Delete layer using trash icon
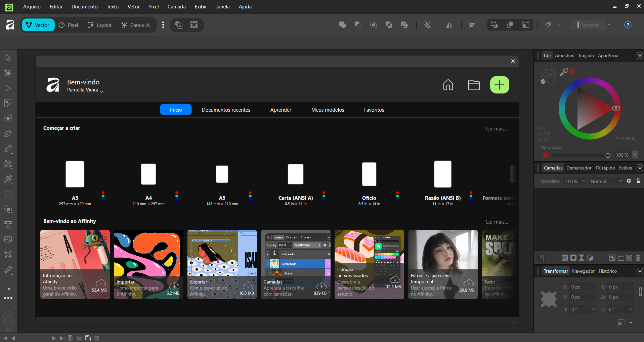The image size is (644, 342). click(638, 258)
